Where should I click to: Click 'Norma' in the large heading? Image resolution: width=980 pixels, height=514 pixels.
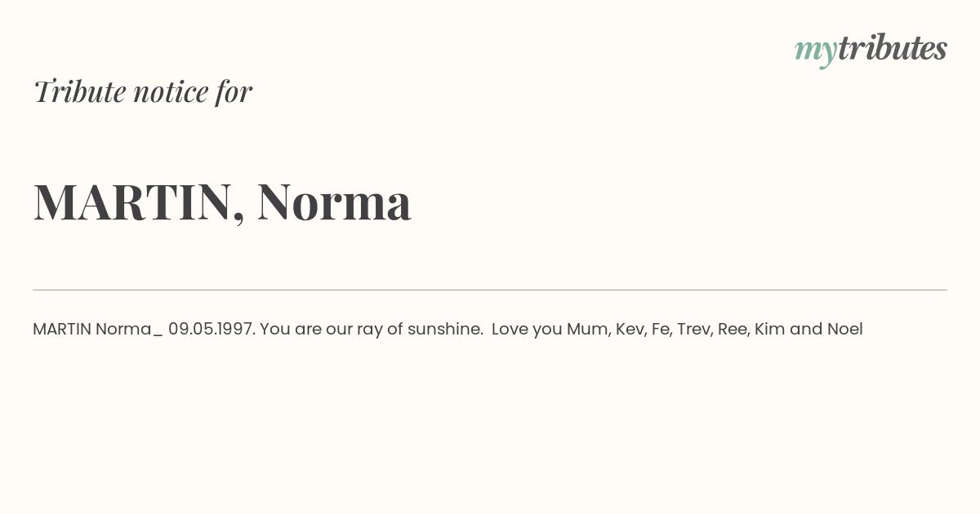pyautogui.click(x=334, y=202)
